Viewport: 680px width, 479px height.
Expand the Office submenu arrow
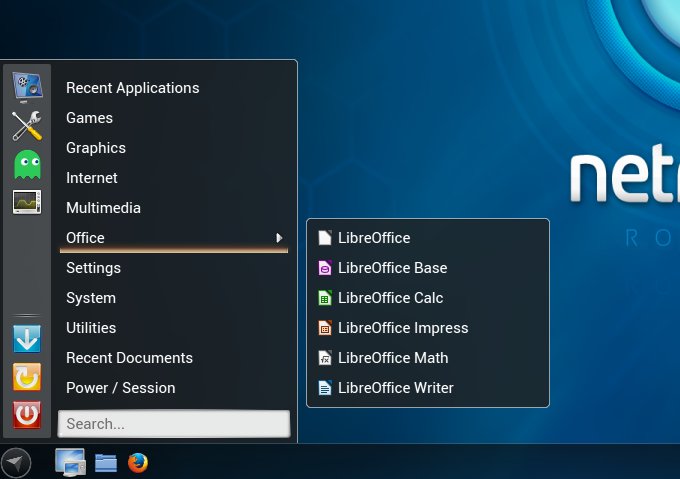tap(278, 238)
